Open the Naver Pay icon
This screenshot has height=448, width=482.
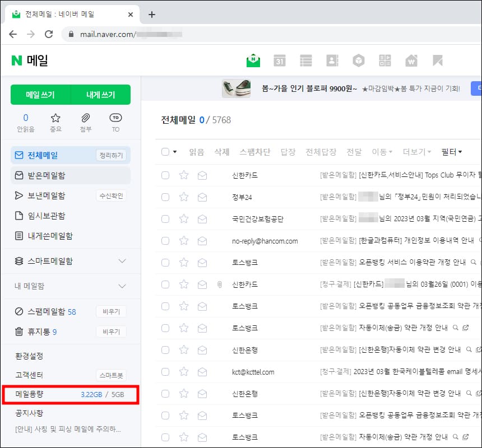point(411,60)
